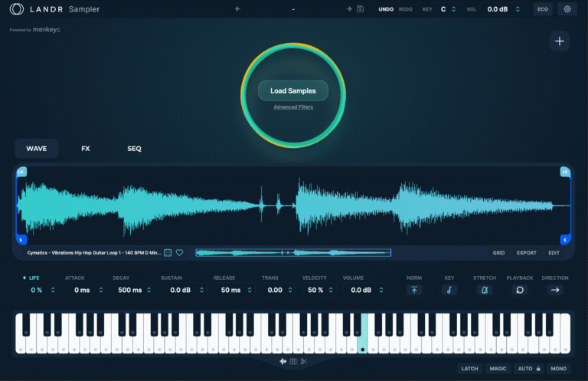Click the LIFE label
The image size is (588, 381).
coord(34,278)
